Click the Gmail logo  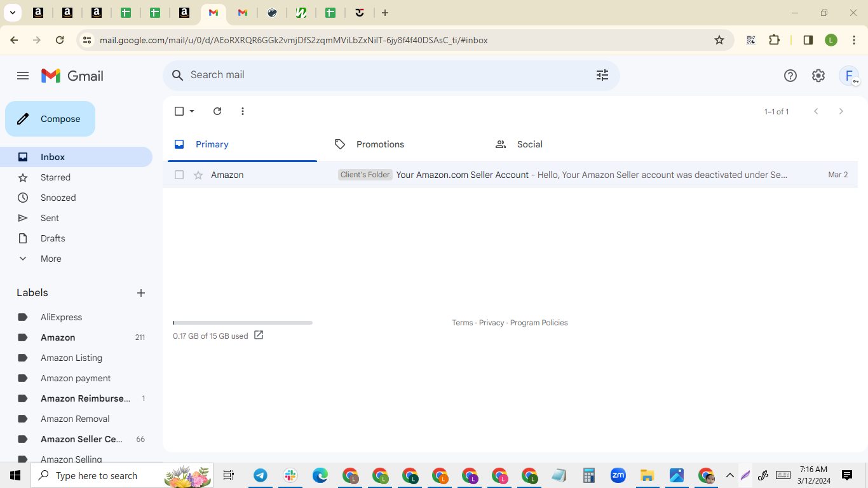(x=72, y=76)
